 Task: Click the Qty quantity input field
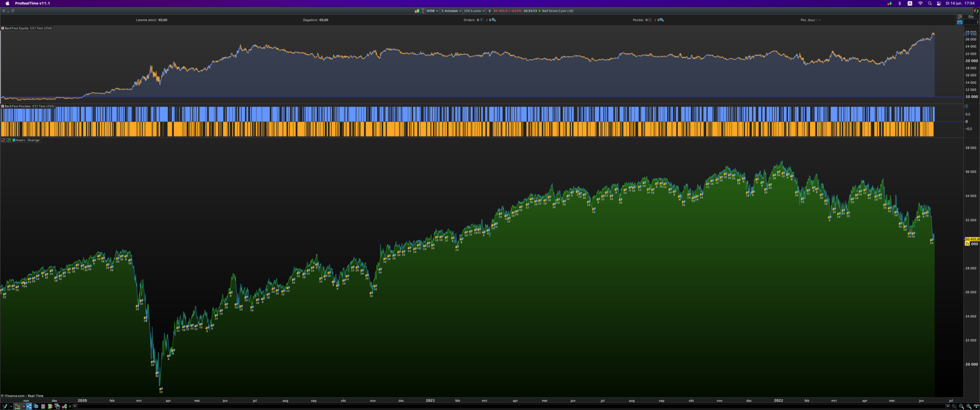point(971,22)
